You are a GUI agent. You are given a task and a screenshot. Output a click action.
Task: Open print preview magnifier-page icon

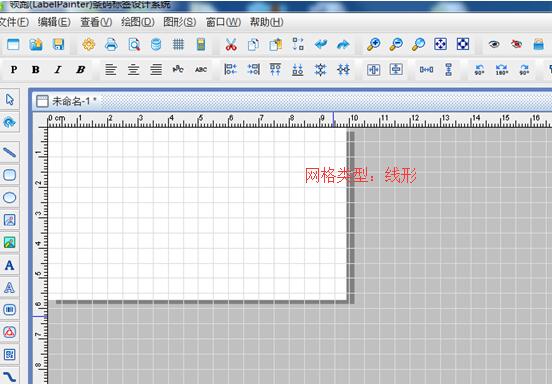coord(134,45)
